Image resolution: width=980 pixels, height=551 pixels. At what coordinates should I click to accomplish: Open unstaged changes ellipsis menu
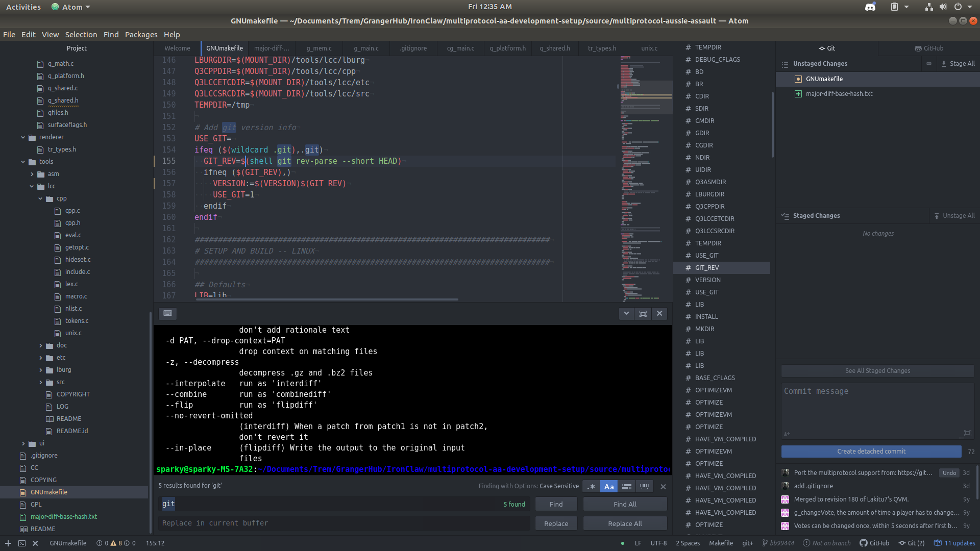[929, 64]
